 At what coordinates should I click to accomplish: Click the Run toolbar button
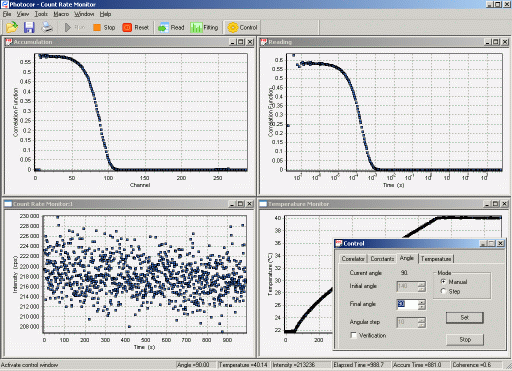tap(75, 27)
